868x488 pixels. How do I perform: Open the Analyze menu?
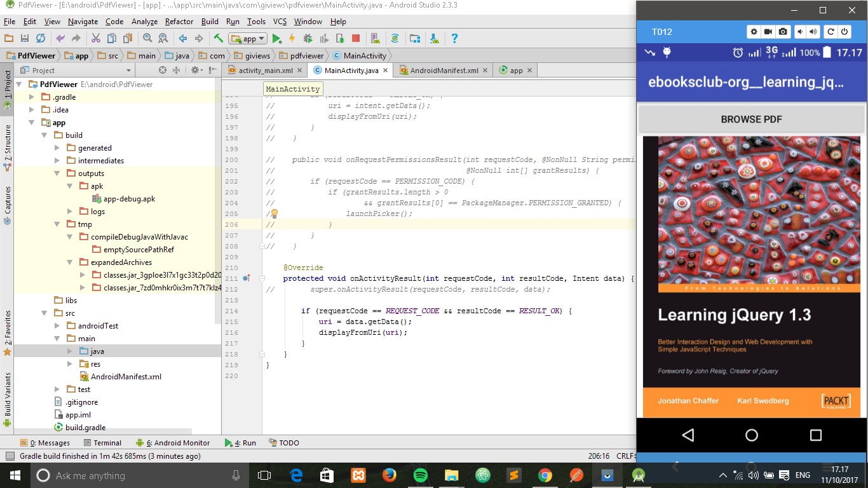point(144,22)
